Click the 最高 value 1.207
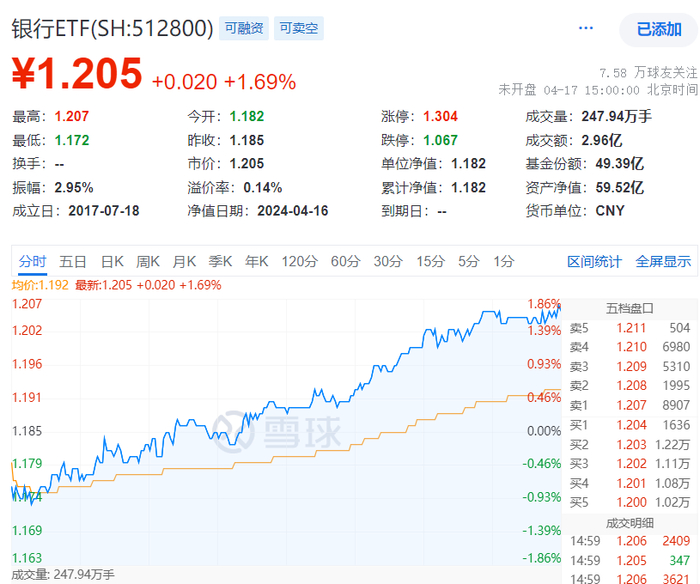Screen dimensions: 700x584 click(71, 117)
